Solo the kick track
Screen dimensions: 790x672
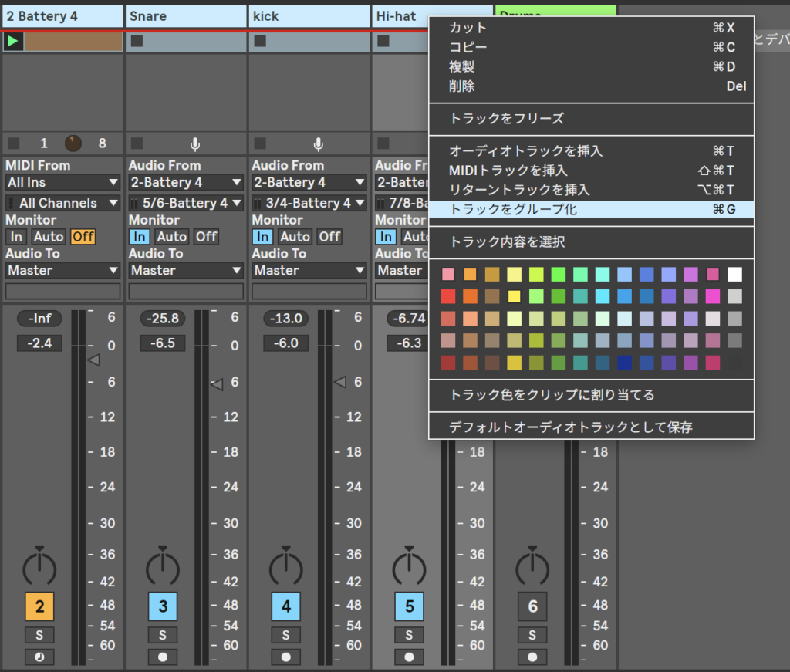(x=286, y=635)
